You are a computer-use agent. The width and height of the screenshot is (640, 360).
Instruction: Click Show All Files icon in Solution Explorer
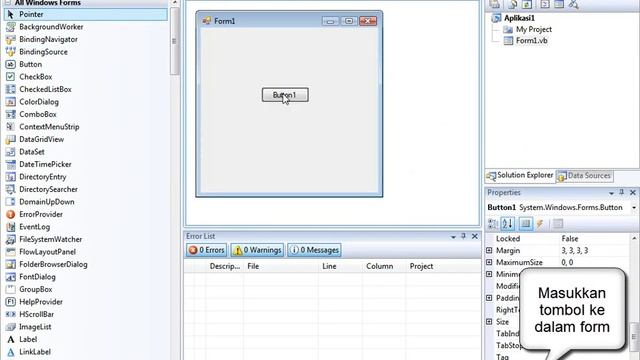pyautogui.click(x=513, y=4)
